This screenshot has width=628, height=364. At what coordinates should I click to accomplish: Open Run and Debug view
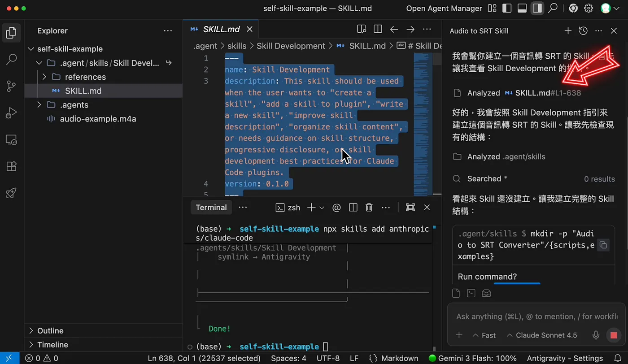tap(12, 113)
